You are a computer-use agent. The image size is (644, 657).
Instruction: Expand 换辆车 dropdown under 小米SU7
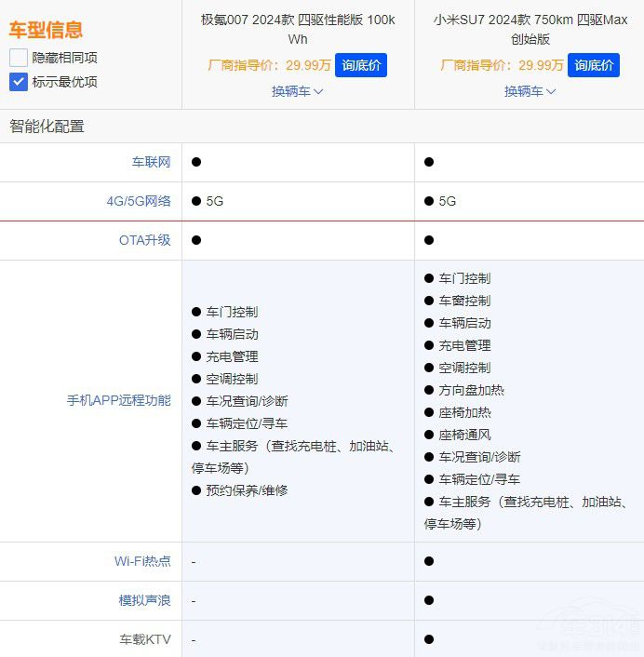(x=530, y=91)
